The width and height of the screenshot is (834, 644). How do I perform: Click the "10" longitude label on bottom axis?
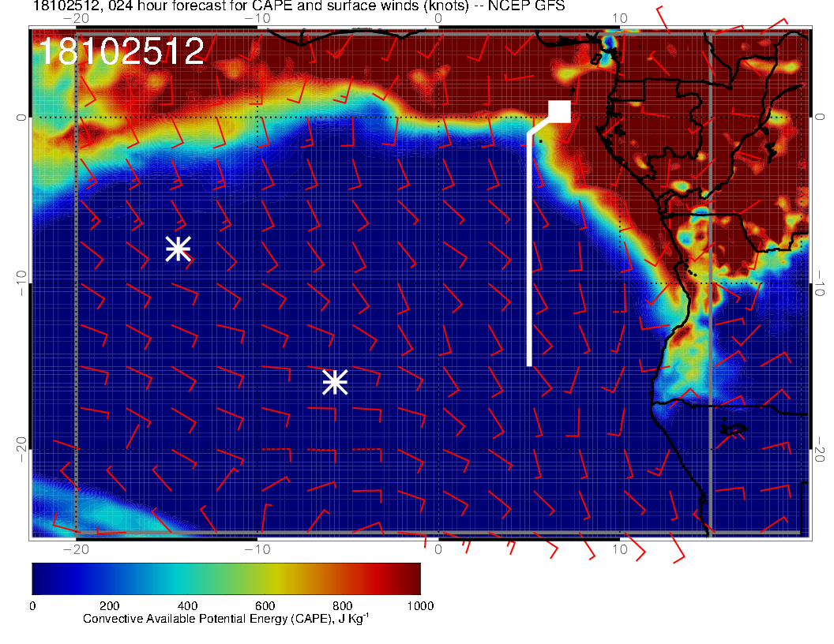click(620, 549)
